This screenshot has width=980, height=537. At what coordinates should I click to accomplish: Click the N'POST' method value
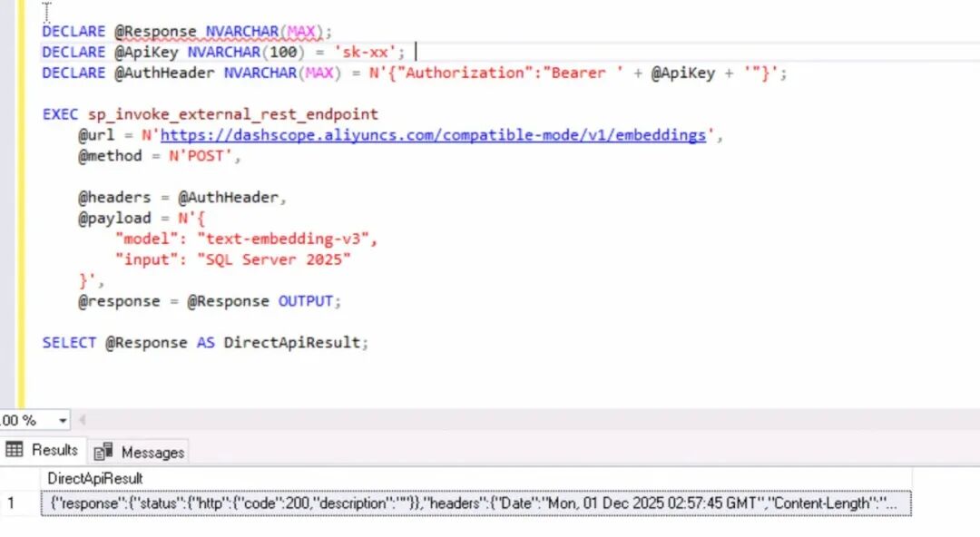click(200, 156)
